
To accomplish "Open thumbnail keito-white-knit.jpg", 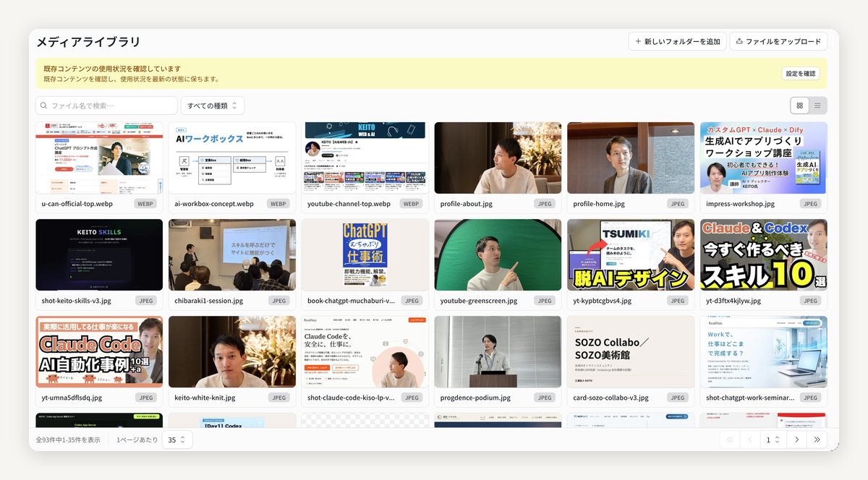I will pyautogui.click(x=232, y=351).
